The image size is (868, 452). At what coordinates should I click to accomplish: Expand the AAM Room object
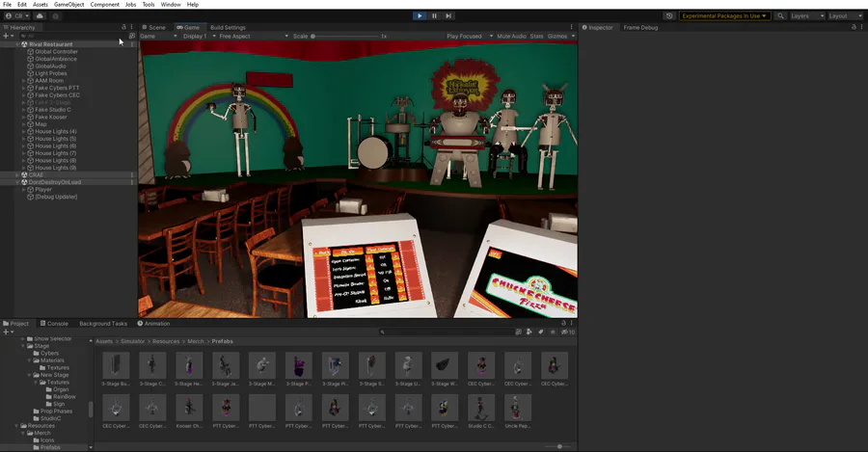point(24,81)
